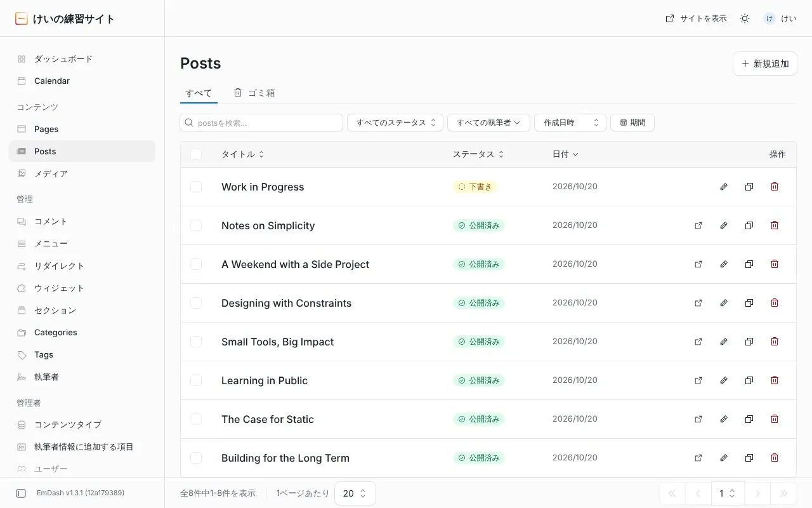View Building for the Long Term externally
Screen dimensions: 812x508
click(x=698, y=458)
